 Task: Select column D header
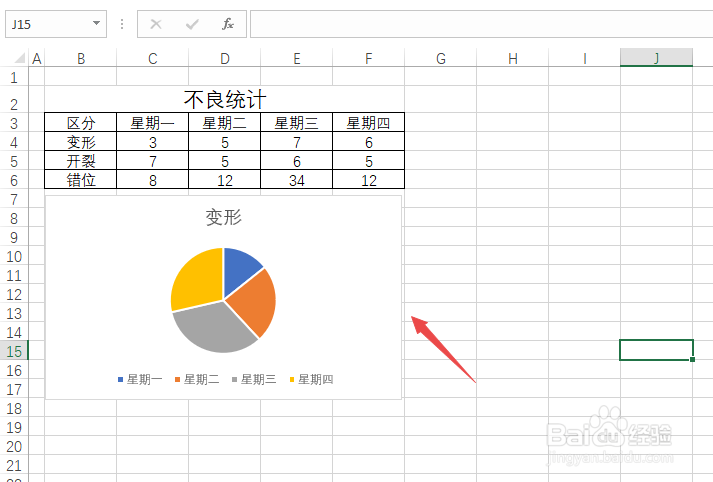[x=225, y=58]
